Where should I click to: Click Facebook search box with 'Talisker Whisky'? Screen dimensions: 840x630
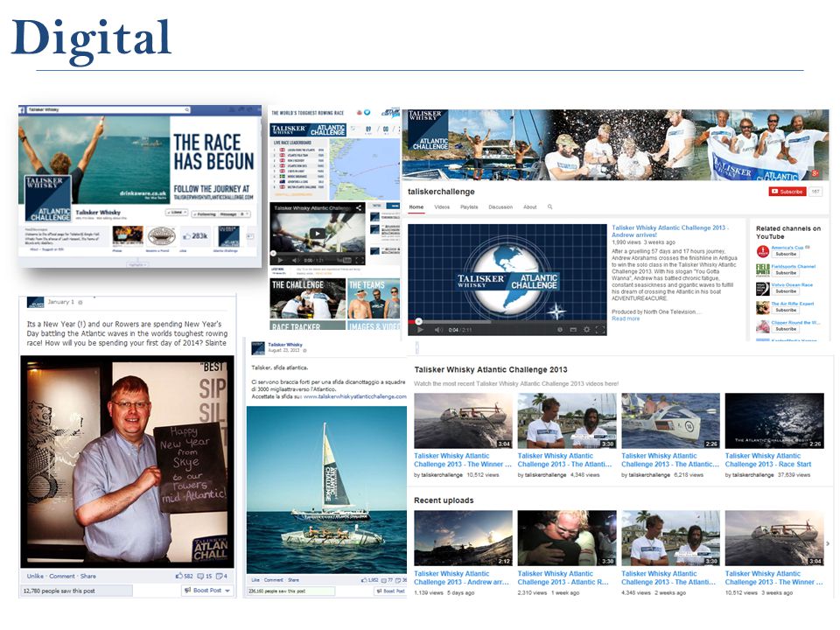tap(108, 110)
